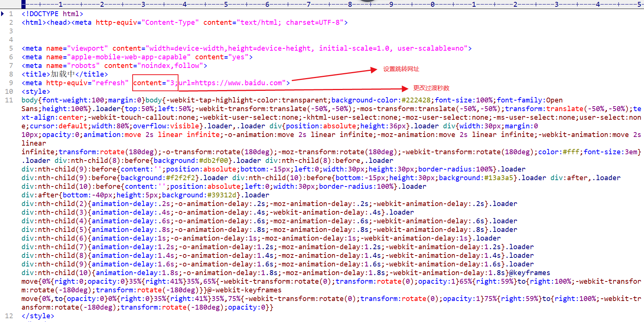Select line number 9 in the gutter
This screenshot has width=644, height=322.
[11, 83]
